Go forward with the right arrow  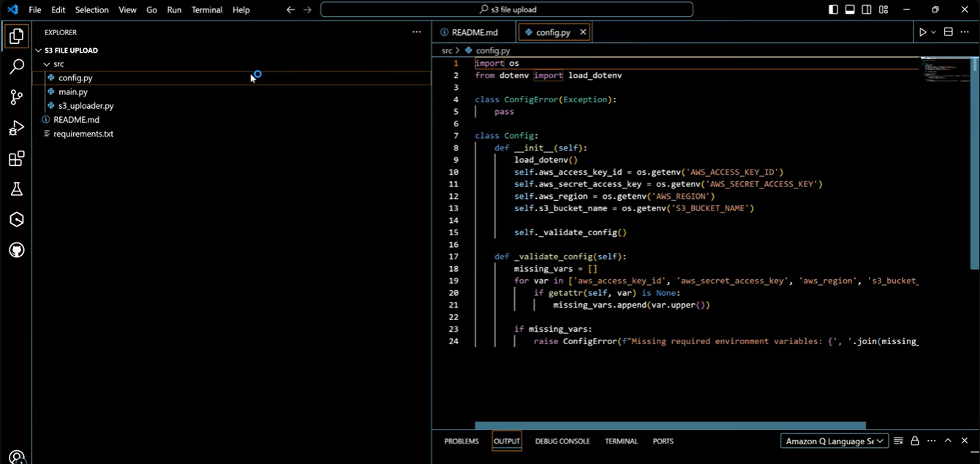pyautogui.click(x=307, y=9)
